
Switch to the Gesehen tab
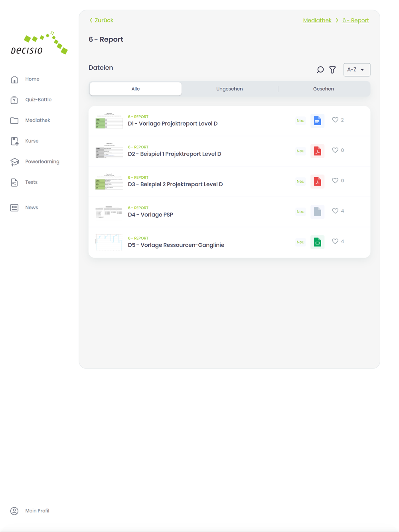coord(324,89)
